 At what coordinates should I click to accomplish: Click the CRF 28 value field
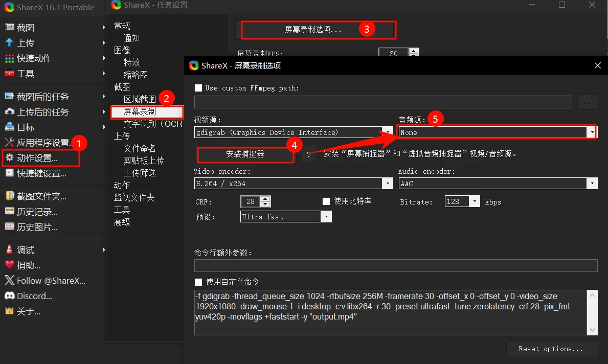[x=251, y=201]
